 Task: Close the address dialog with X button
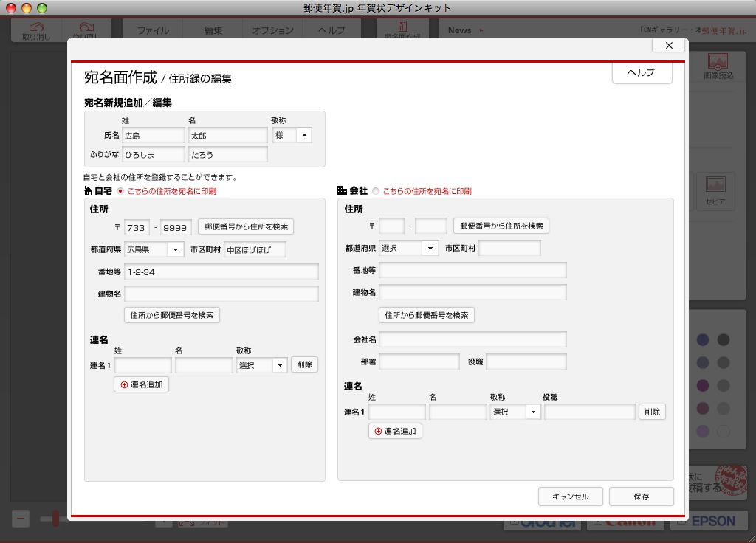point(669,46)
